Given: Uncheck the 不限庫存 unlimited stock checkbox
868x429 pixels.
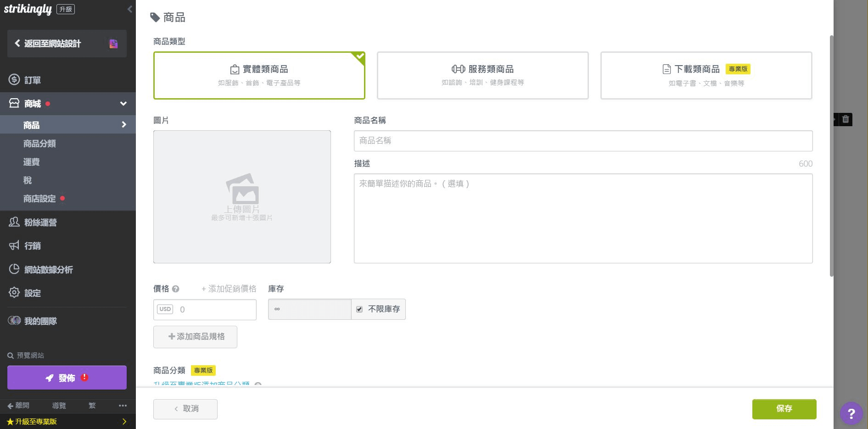Looking at the screenshot, I should tap(359, 309).
